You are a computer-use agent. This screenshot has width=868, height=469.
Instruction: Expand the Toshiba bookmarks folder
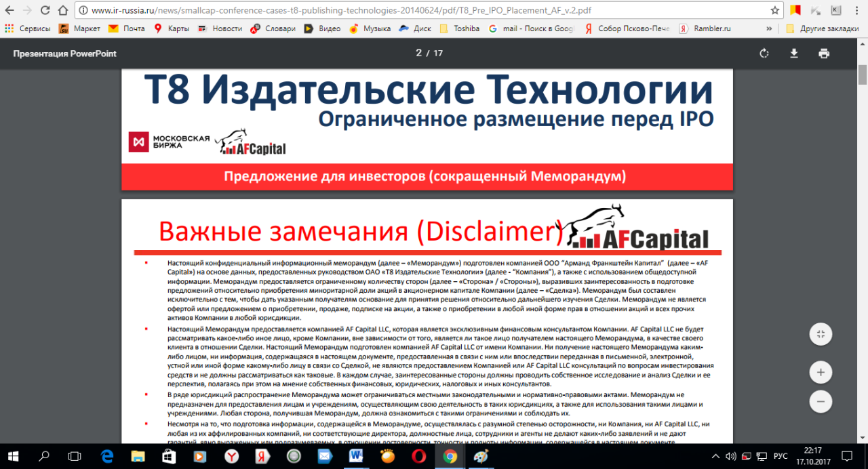tap(460, 28)
